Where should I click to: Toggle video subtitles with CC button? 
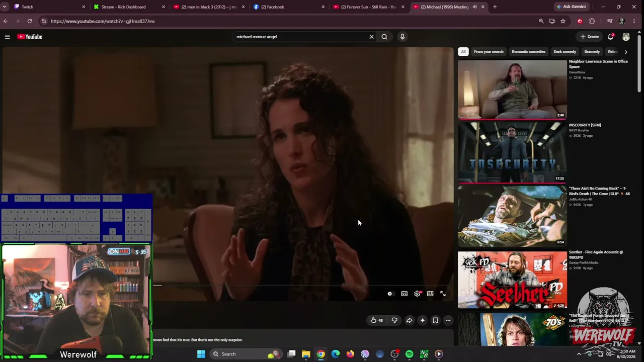point(405,294)
